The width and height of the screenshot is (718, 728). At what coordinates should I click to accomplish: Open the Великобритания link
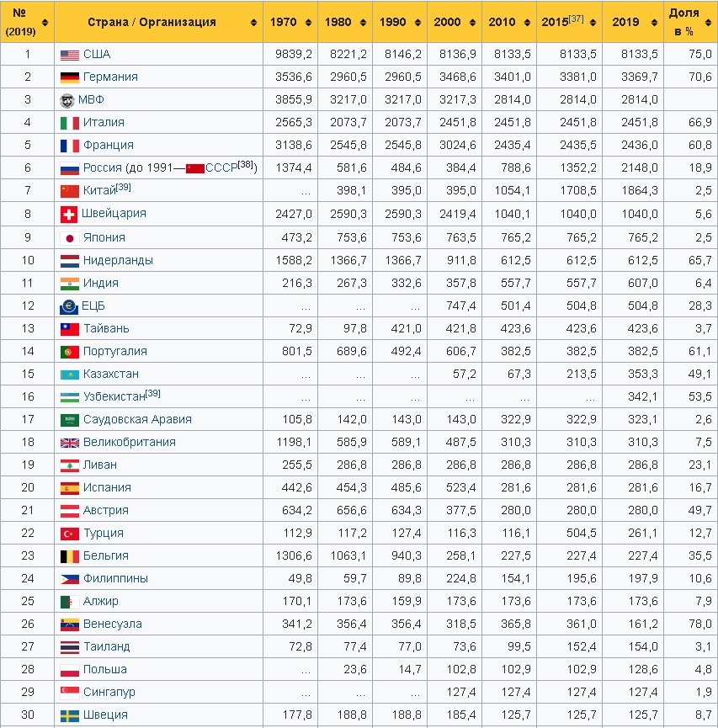[129, 442]
